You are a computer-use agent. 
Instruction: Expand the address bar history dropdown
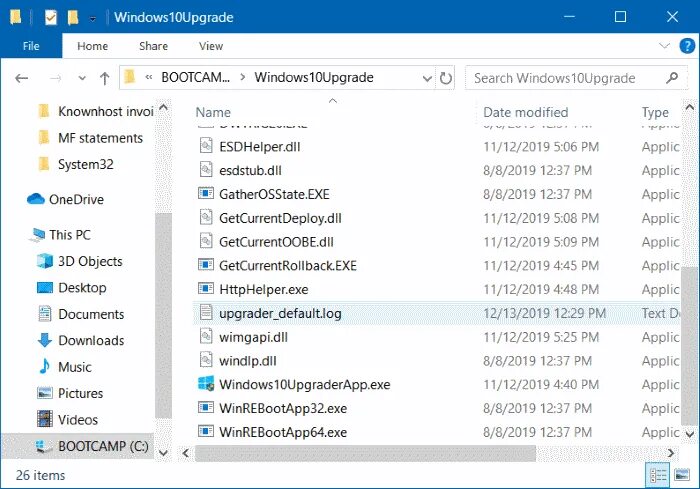427,79
